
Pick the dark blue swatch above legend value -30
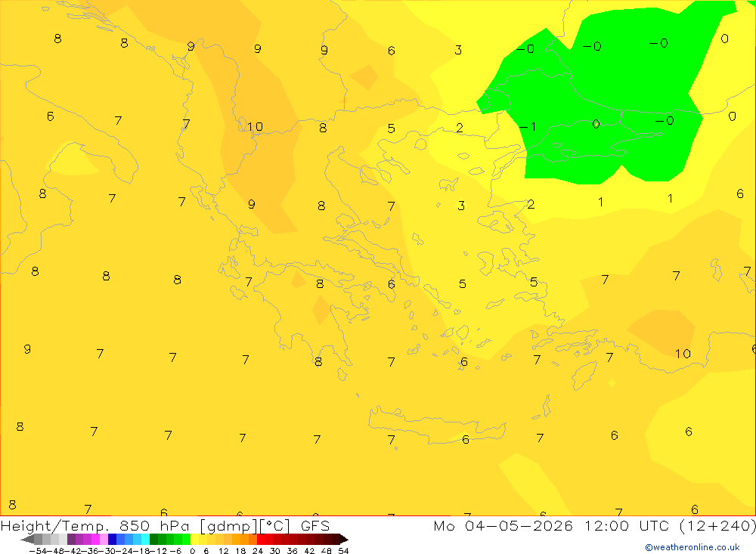click(x=113, y=539)
